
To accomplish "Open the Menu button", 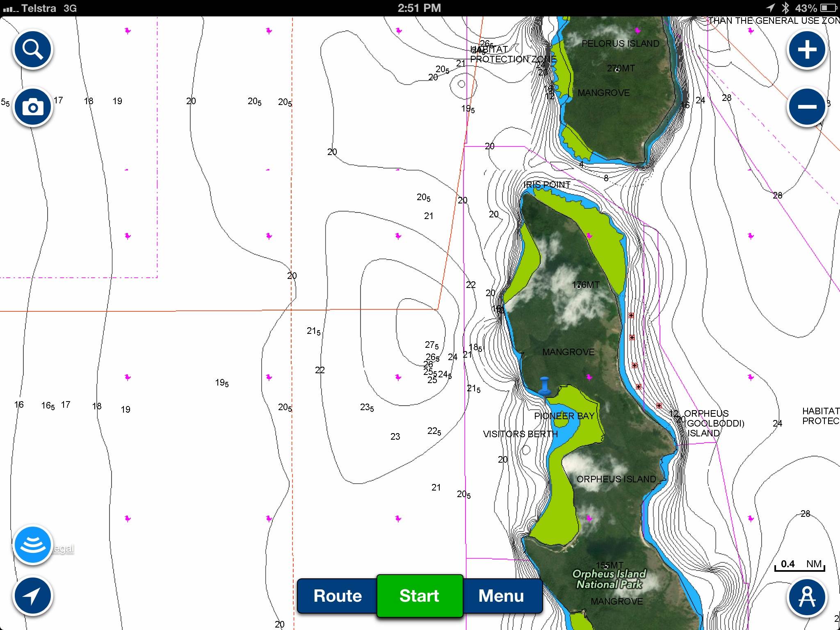I will (501, 596).
